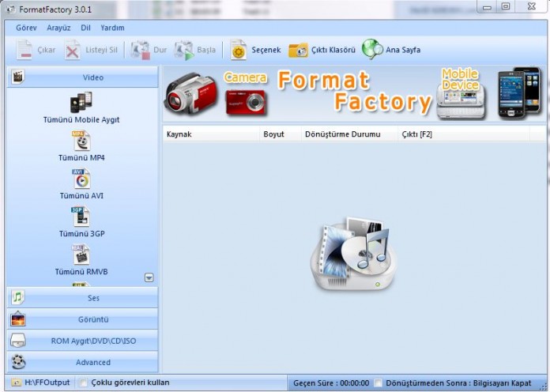The width and height of the screenshot is (550, 392).
Task: Go to Ana Sayfa homepage
Action: click(x=391, y=50)
